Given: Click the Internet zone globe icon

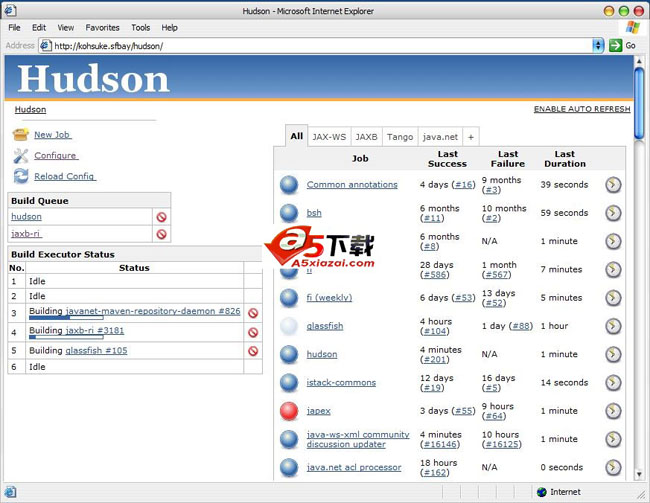Looking at the screenshot, I should pyautogui.click(x=541, y=492).
